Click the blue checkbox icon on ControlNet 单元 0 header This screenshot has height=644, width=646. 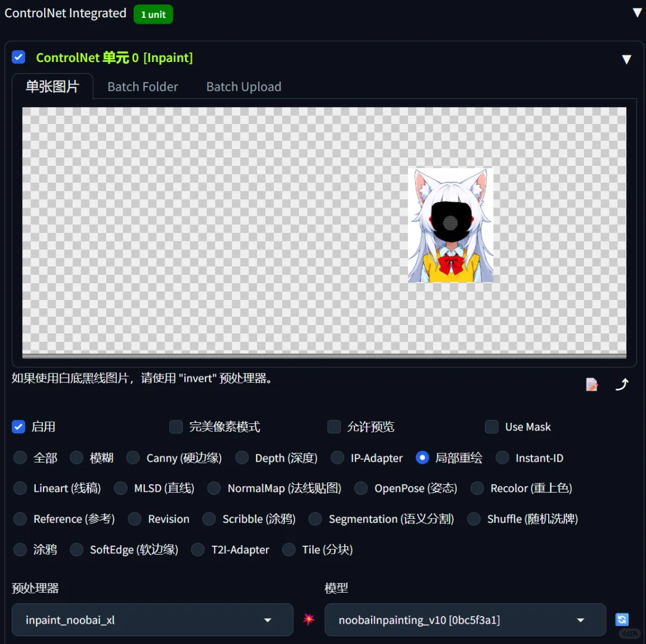pyautogui.click(x=18, y=57)
